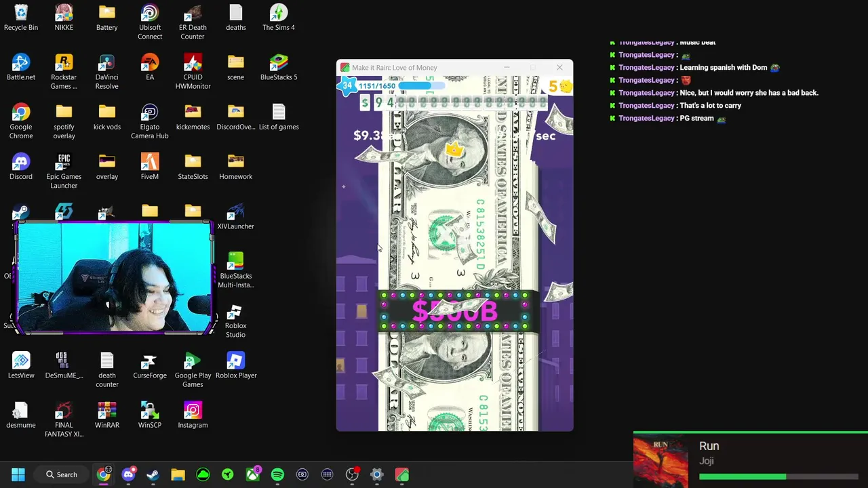Screen dimensions: 868x488
Task: Open the overlay folder on desktop
Action: pyautogui.click(x=107, y=167)
